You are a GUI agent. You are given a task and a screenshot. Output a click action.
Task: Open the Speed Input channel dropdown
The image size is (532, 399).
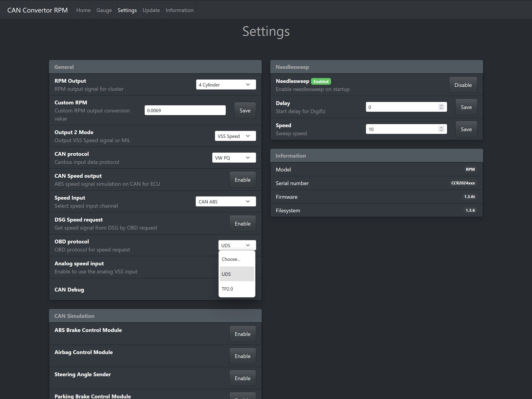pyautogui.click(x=225, y=202)
